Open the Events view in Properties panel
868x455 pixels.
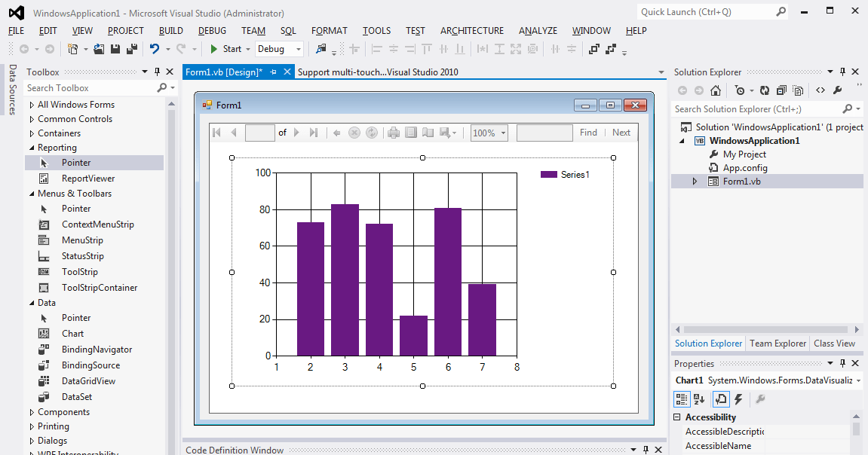(738, 399)
